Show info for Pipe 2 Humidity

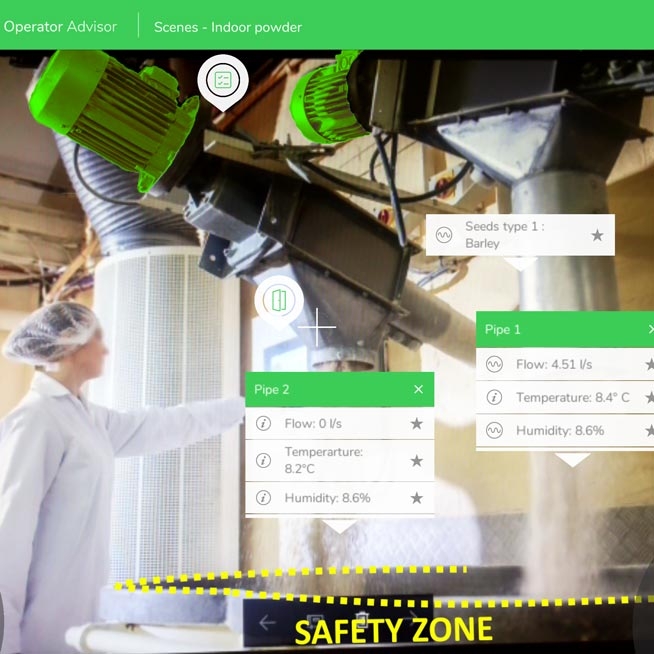tap(264, 498)
